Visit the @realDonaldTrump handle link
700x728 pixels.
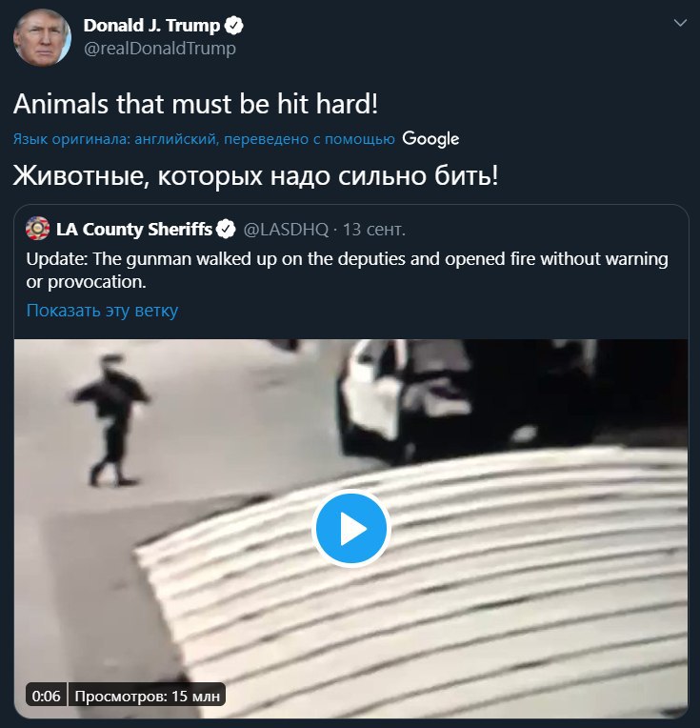click(x=160, y=49)
